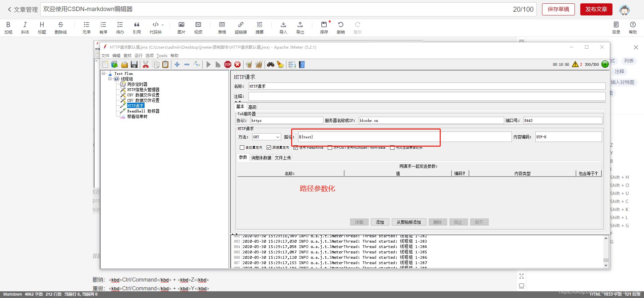Click the article title input field

(288, 9)
